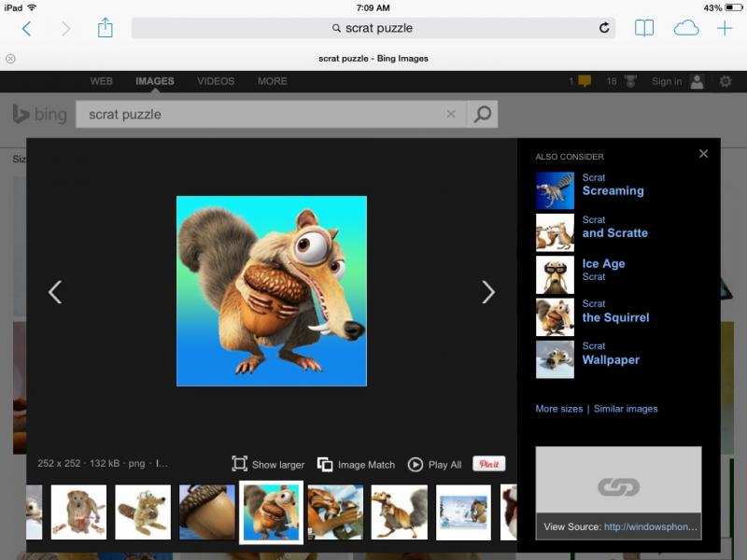Open Scrat Screaming suggestion
Screen dimensions: 747x560
613,185
